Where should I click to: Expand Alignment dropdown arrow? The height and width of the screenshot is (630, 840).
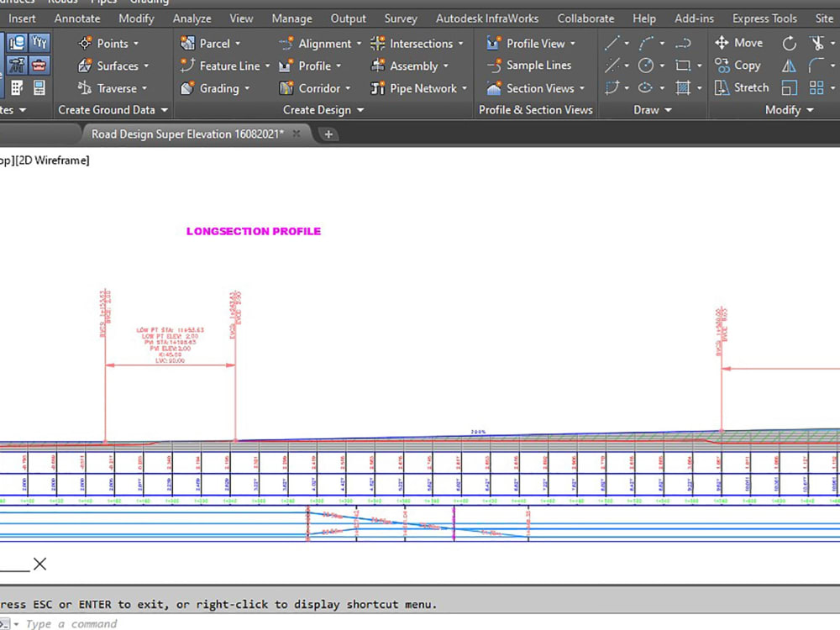tap(359, 44)
